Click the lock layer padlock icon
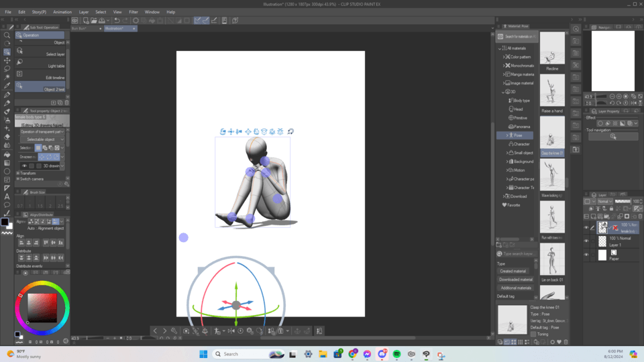The image size is (644, 362). 612,209
